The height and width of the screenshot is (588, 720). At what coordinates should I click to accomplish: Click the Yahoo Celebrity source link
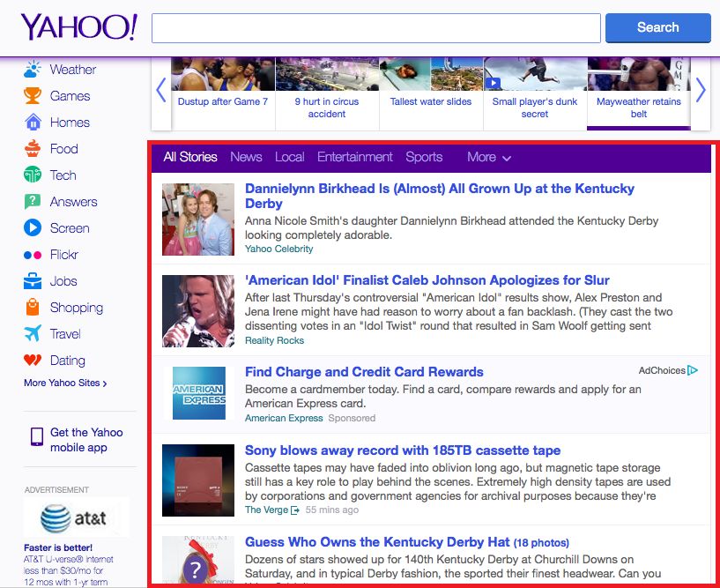click(278, 249)
